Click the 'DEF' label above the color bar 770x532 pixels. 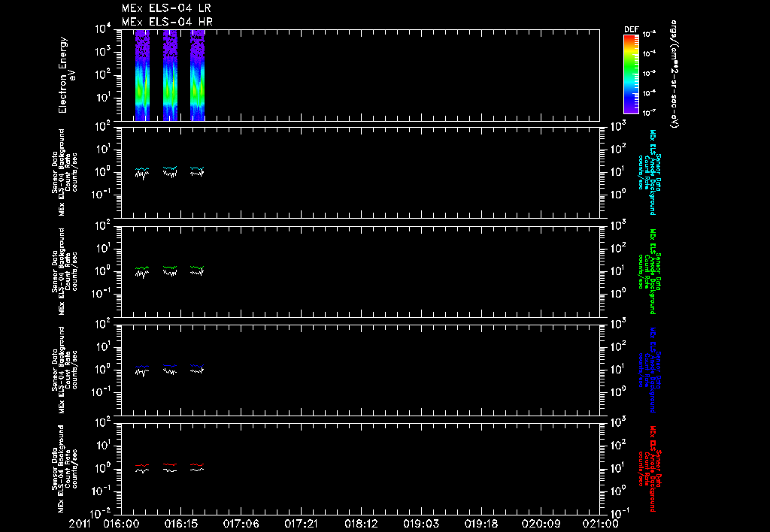[x=631, y=29]
